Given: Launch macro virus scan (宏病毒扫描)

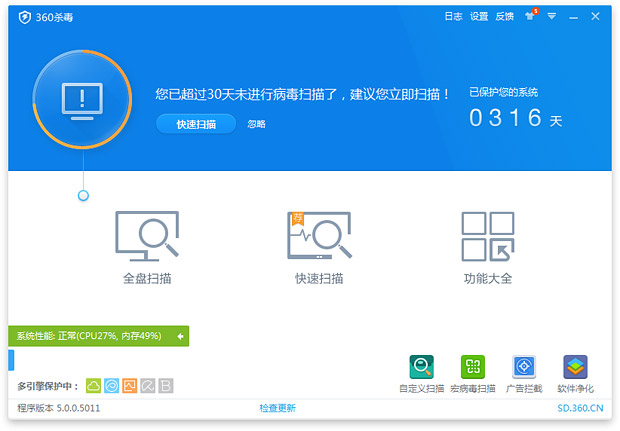Looking at the screenshot, I should point(472,366).
